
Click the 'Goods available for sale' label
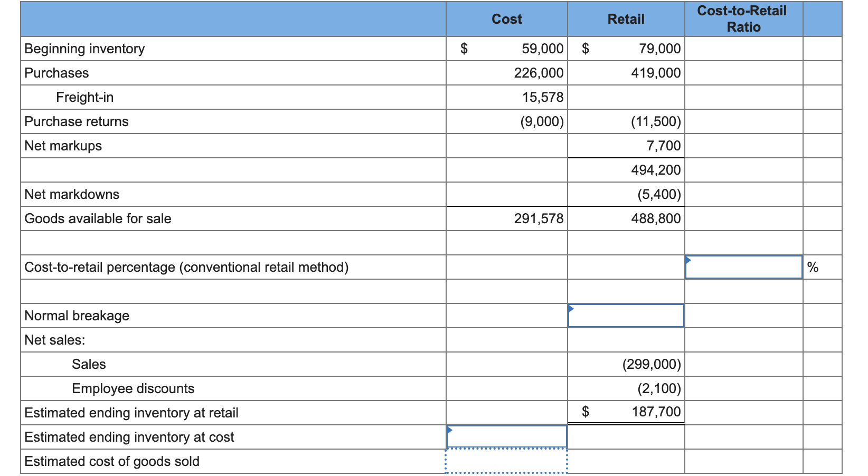click(x=98, y=218)
